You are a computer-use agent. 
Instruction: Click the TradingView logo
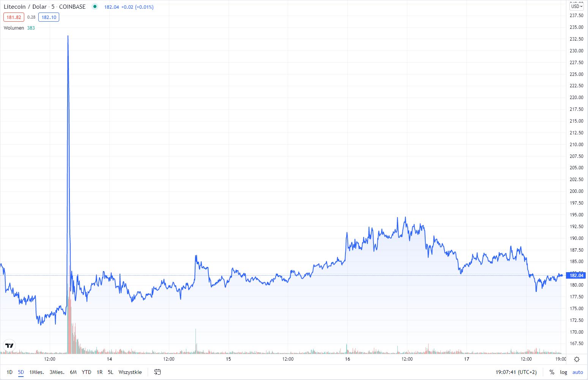pos(9,345)
